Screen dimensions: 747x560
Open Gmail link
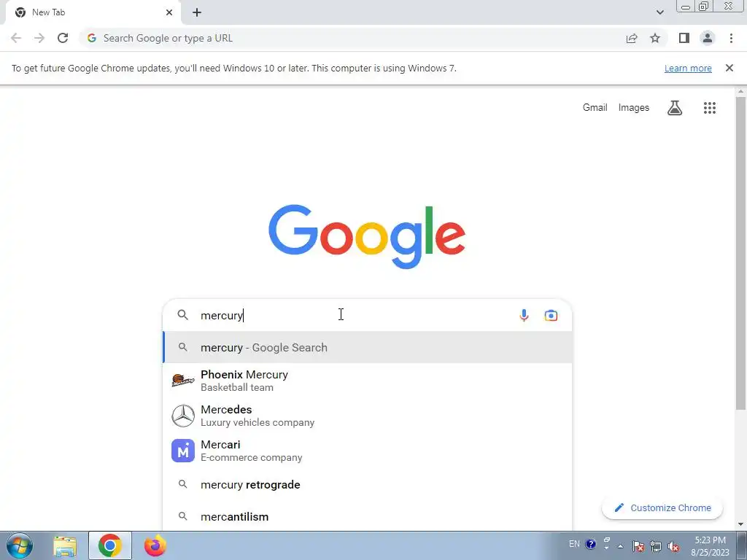pos(595,108)
